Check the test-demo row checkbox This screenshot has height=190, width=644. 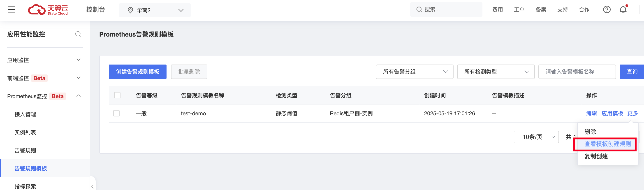click(x=116, y=113)
